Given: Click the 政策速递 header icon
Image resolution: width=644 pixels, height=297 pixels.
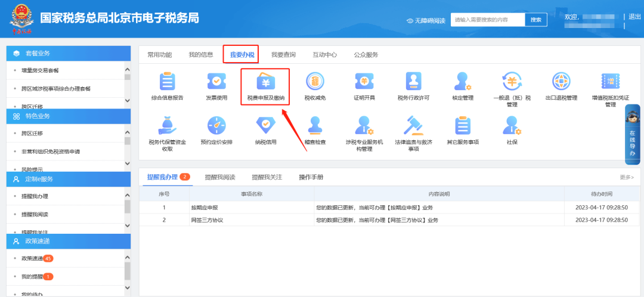Looking at the screenshot, I should tap(17, 241).
